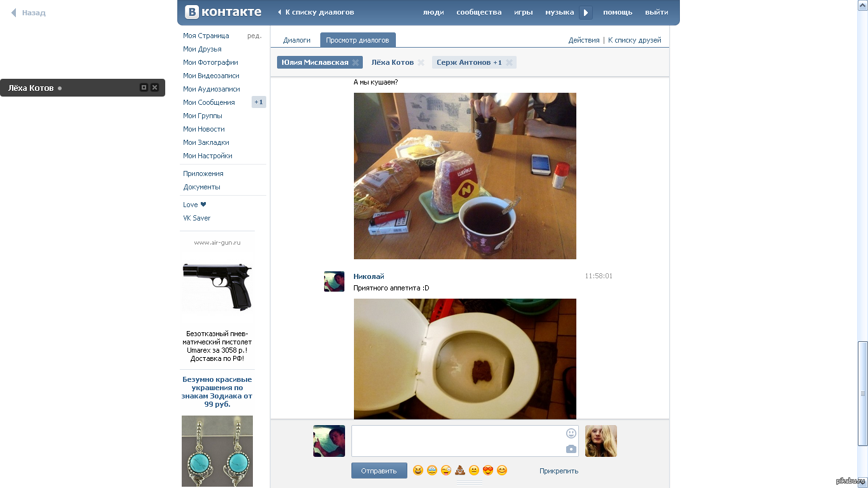Open Мои Аудиозаписи in sidebar
This screenshot has height=488, width=868.
pos(212,89)
